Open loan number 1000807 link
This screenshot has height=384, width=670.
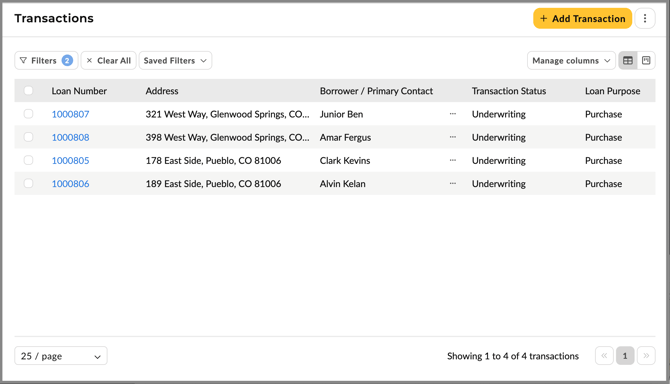coord(71,114)
